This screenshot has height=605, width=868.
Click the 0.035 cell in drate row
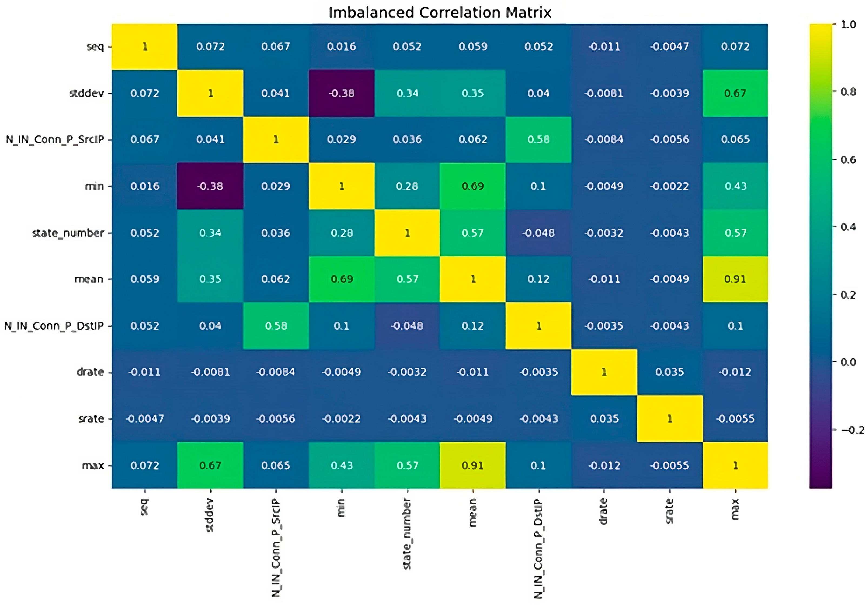click(x=670, y=372)
